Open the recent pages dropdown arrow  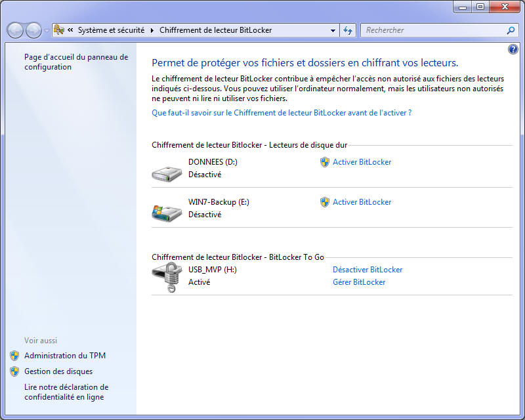[47, 30]
